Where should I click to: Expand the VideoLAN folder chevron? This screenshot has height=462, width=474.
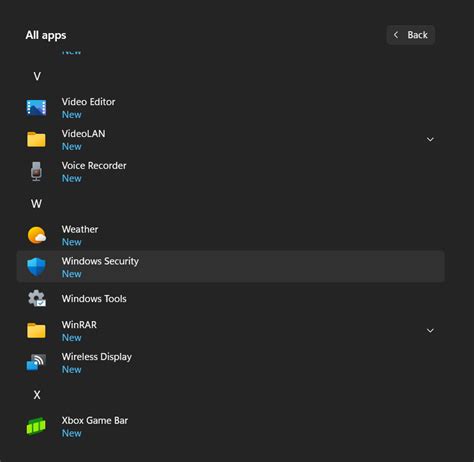(430, 139)
